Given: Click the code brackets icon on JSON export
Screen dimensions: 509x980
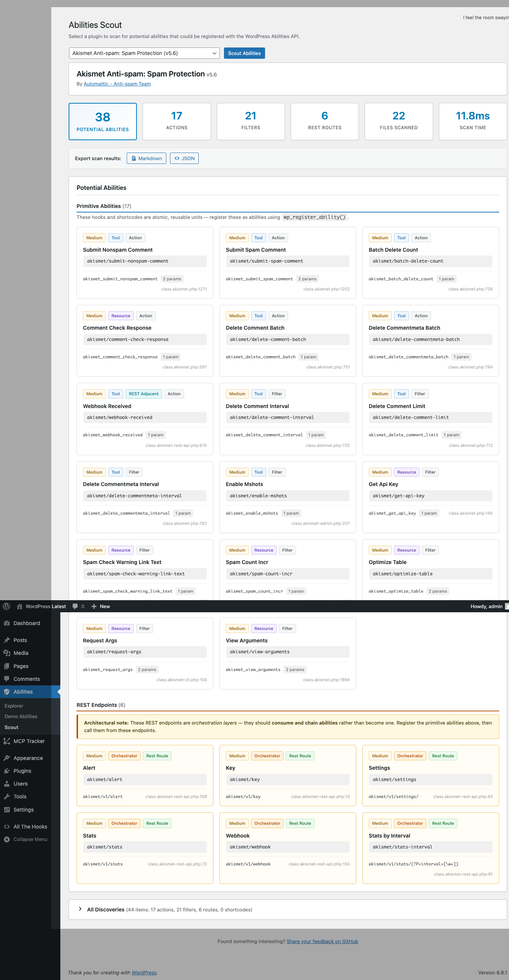Looking at the screenshot, I should [177, 158].
